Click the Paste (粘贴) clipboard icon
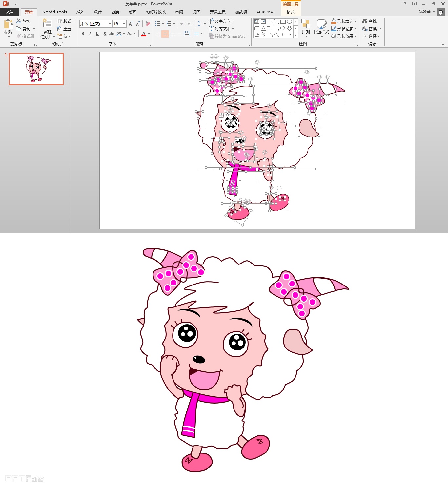This screenshot has width=448, height=485. 8,25
